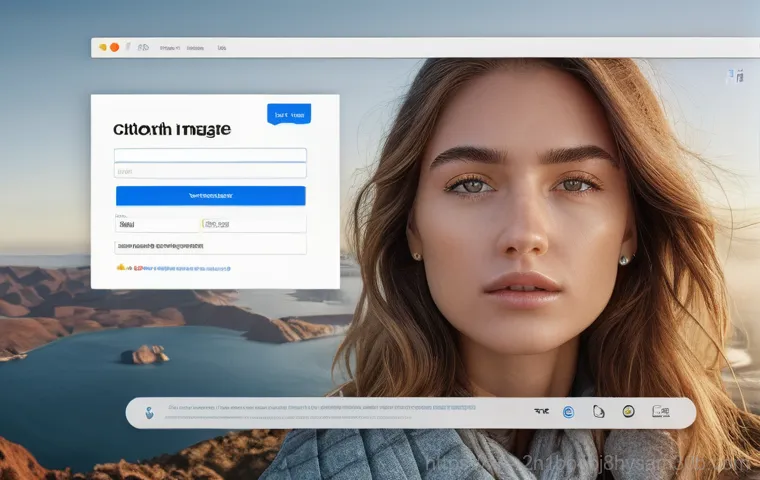Click the blue icon at bottom bar's left end
This screenshot has height=480, width=760.
[x=149, y=411]
